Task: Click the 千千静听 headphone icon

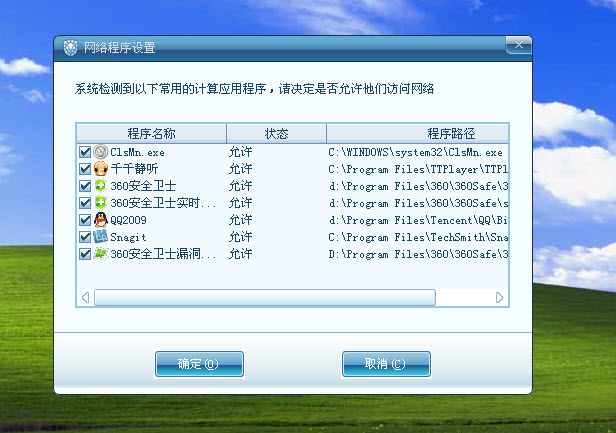Action: click(x=101, y=169)
